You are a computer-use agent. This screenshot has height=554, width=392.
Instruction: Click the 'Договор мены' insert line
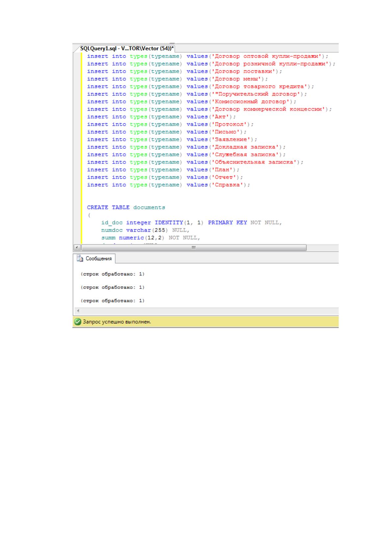click(x=177, y=79)
